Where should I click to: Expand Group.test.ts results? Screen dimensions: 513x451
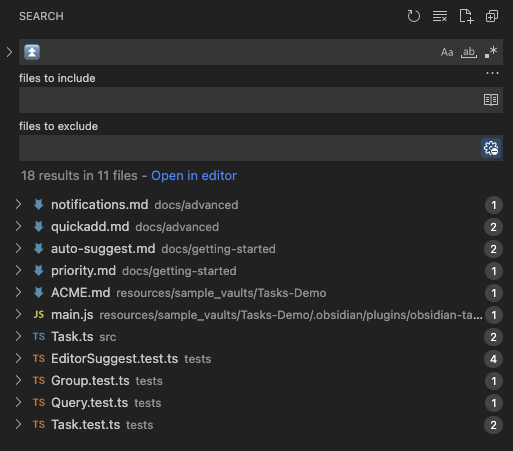(18, 380)
